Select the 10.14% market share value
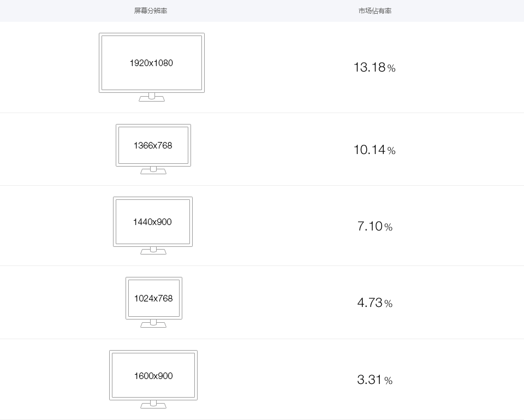Viewport: 524px width, 420px height. (x=374, y=150)
